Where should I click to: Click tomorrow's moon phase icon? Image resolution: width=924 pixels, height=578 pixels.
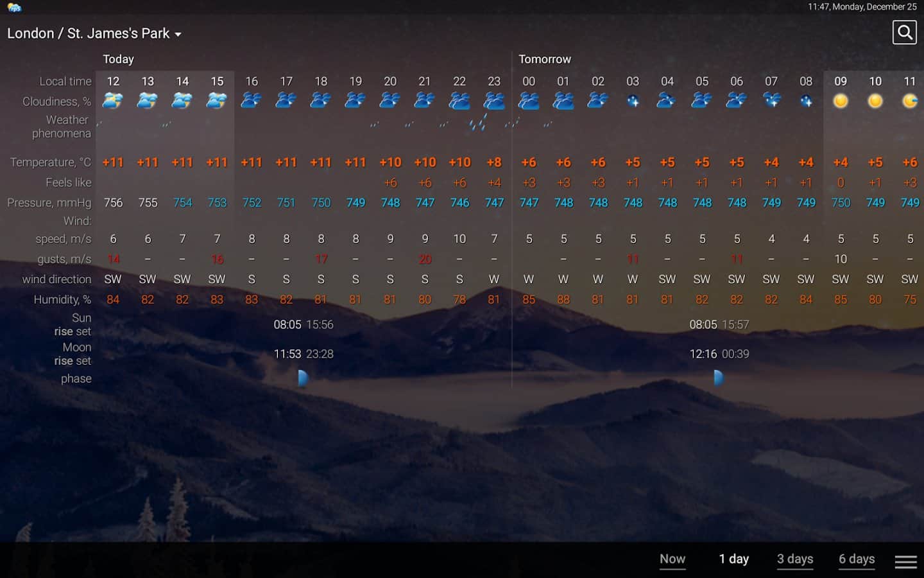pyautogui.click(x=719, y=378)
